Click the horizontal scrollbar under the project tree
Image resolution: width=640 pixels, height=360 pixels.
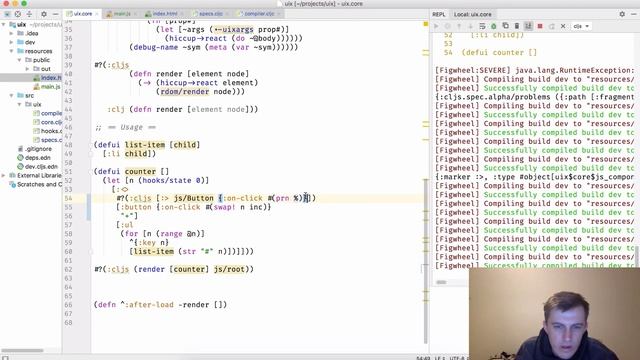pos(22,350)
